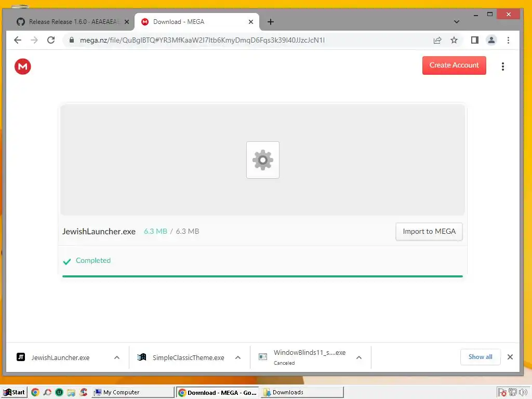Share this page via share icon
Image resolution: width=532 pixels, height=399 pixels.
tap(437, 40)
